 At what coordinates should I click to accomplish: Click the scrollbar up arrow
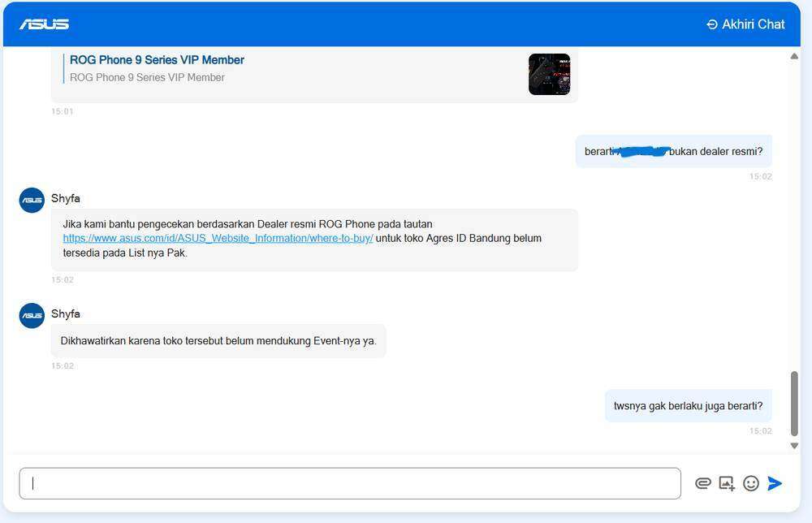click(x=794, y=57)
